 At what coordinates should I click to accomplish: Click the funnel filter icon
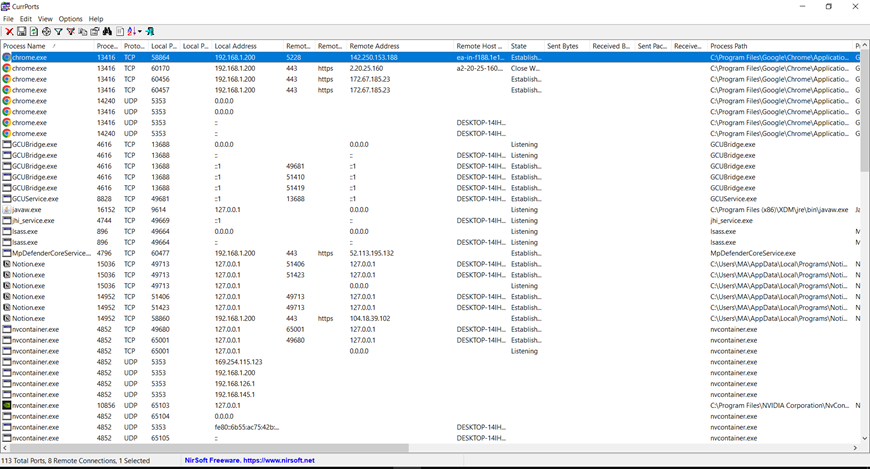[x=58, y=32]
